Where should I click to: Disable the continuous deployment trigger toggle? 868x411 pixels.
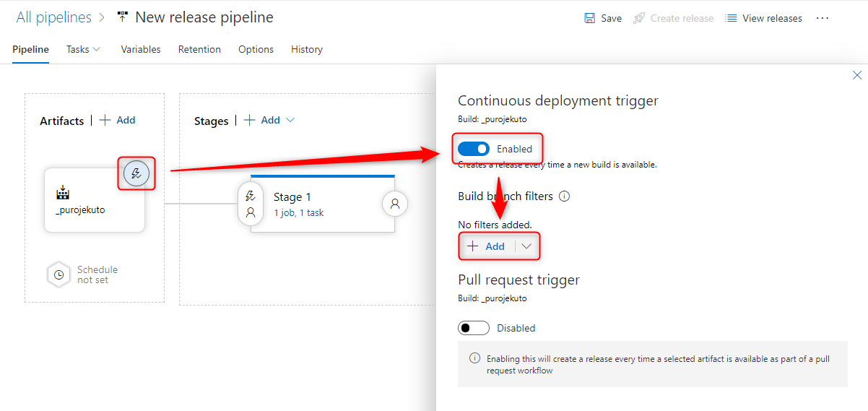[x=474, y=149]
